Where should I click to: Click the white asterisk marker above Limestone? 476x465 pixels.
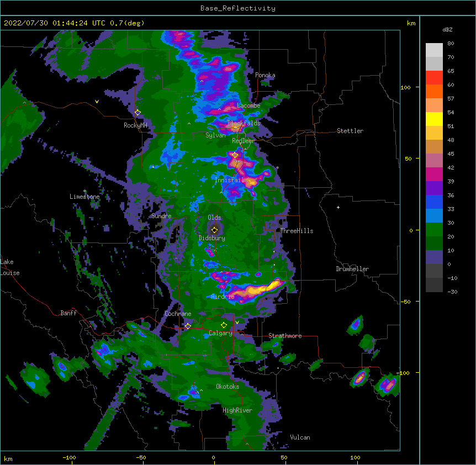[x=85, y=191]
